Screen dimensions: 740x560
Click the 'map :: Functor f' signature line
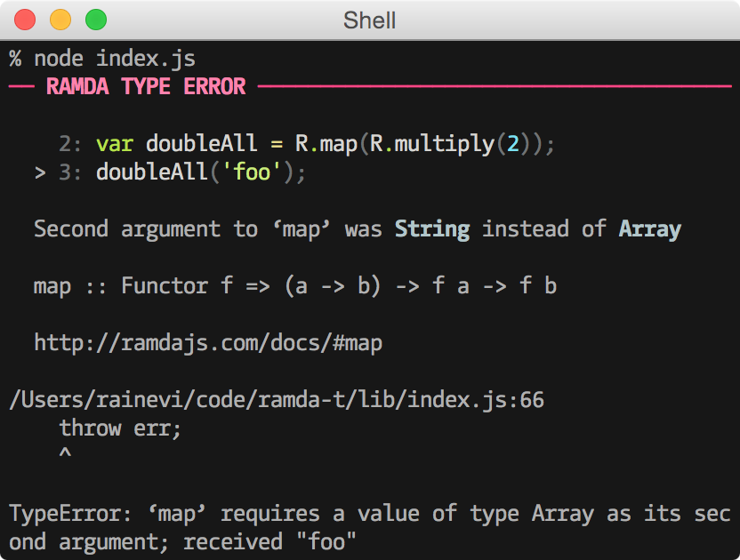click(x=295, y=286)
